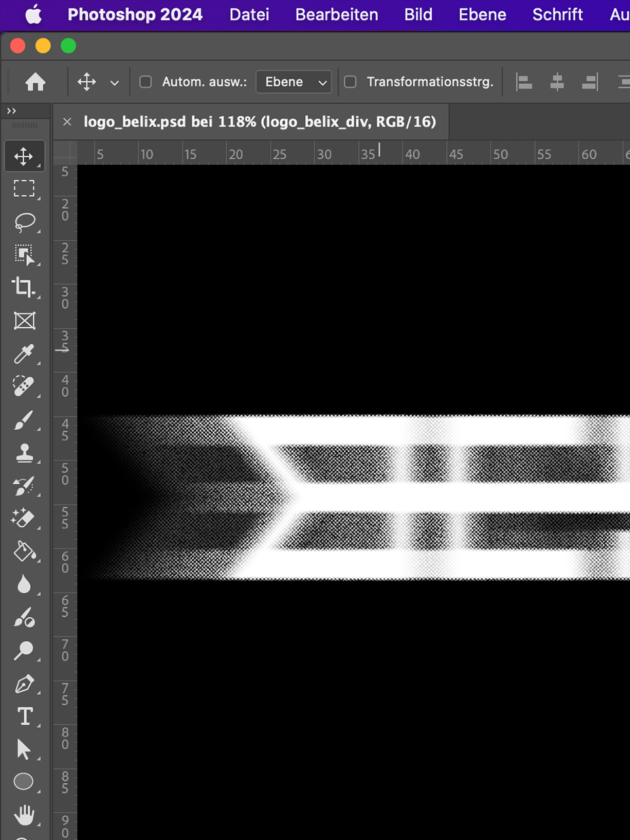The width and height of the screenshot is (630, 840).
Task: Open the Ebene menu
Action: click(482, 14)
